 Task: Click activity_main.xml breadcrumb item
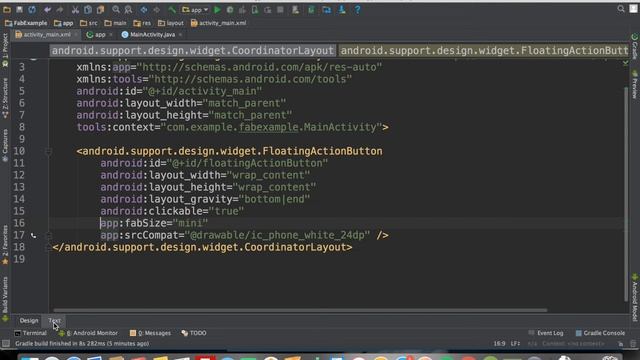tap(218, 23)
